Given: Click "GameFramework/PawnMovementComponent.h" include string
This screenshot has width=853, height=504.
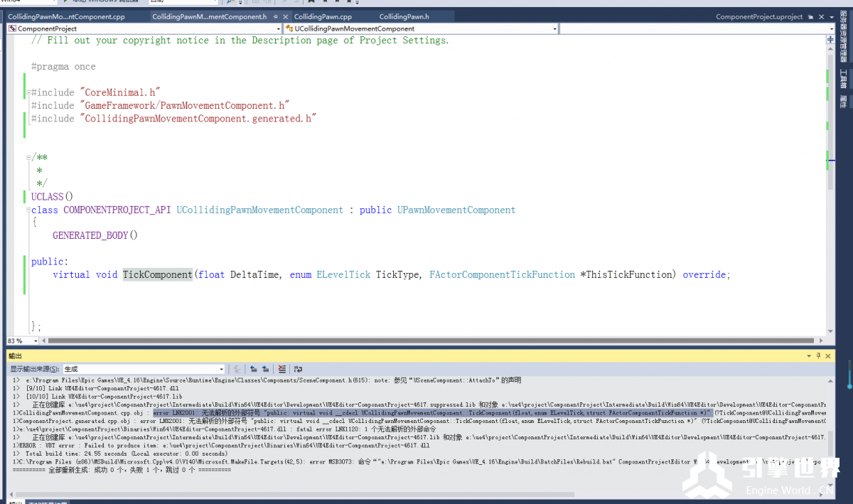Looking at the screenshot, I should pyautogui.click(x=184, y=105).
